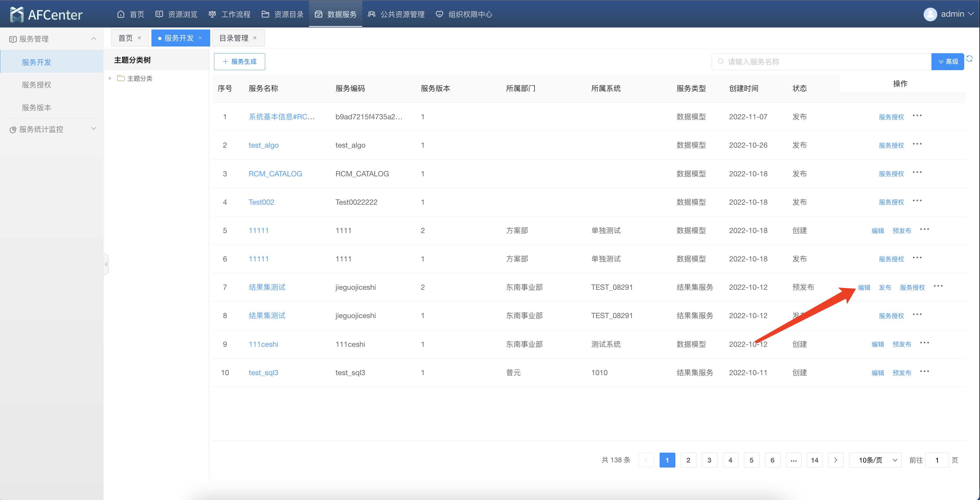Open 工作流程 in top navigation
Viewport: 980px width, 500px height.
tap(230, 14)
